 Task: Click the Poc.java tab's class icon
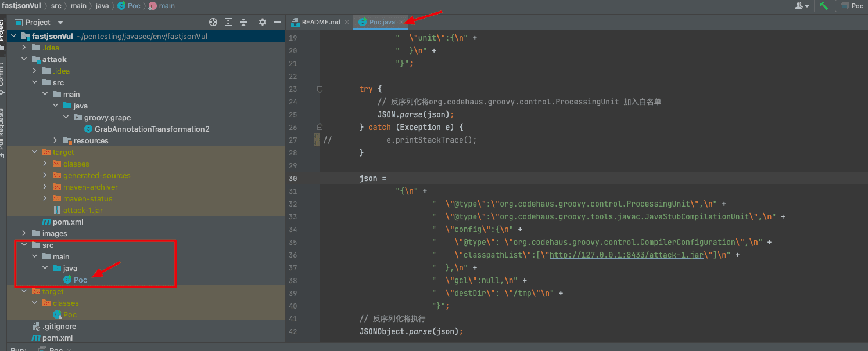[363, 22]
